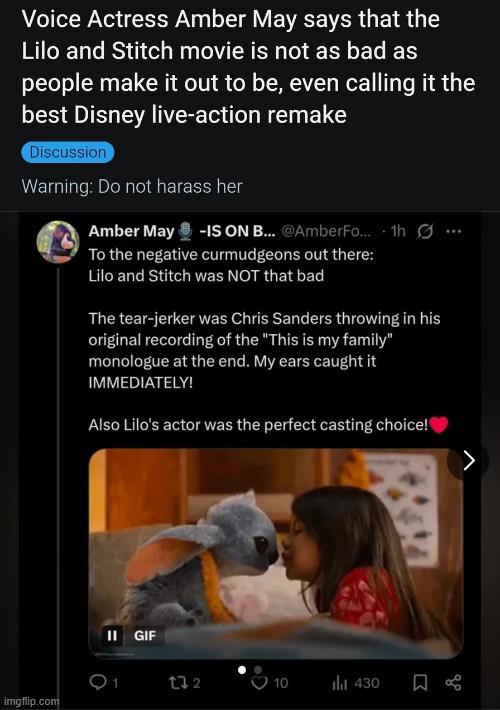Select the first carousel dot
This screenshot has width=500, height=710.
click(x=242, y=670)
